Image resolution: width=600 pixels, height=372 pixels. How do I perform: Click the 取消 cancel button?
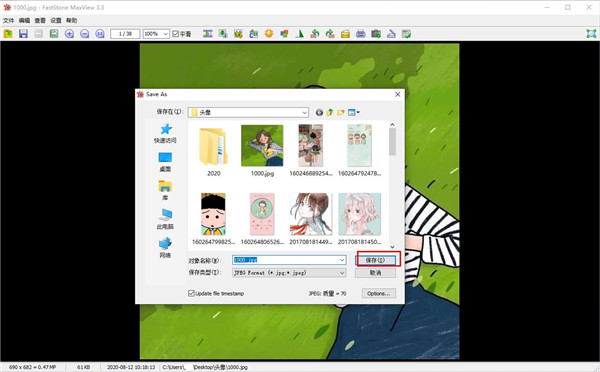375,273
